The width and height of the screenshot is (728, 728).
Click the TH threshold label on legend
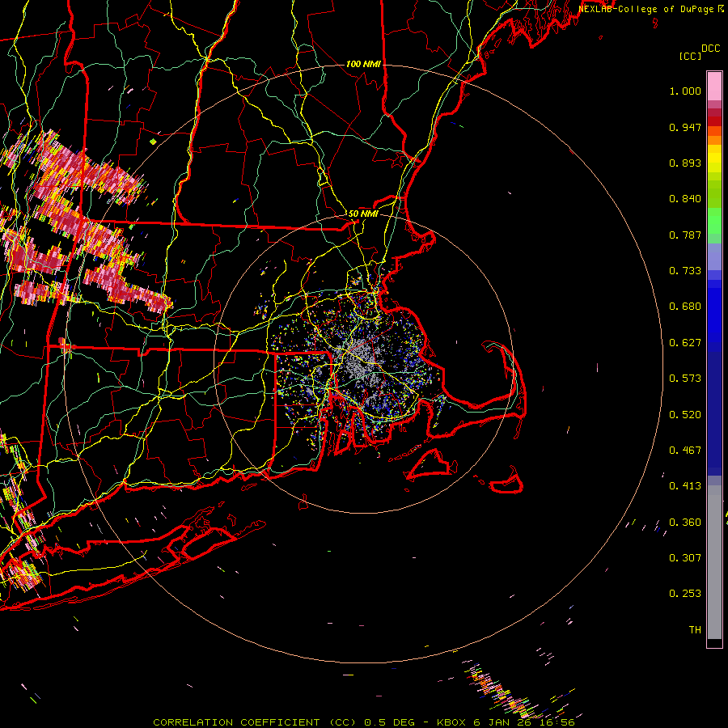click(x=695, y=630)
